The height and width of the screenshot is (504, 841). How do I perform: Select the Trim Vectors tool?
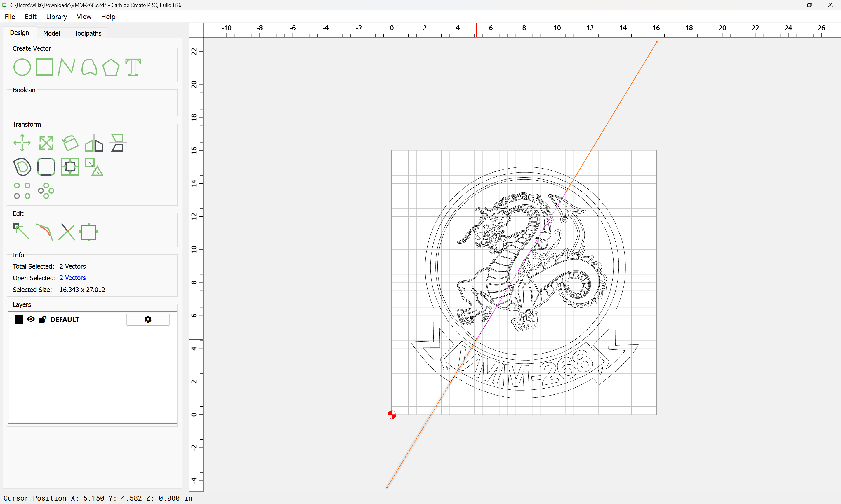pos(66,232)
